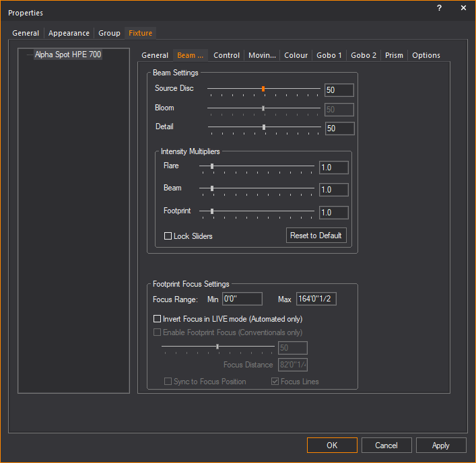
Task: Click the Detail value input field
Action: point(339,129)
